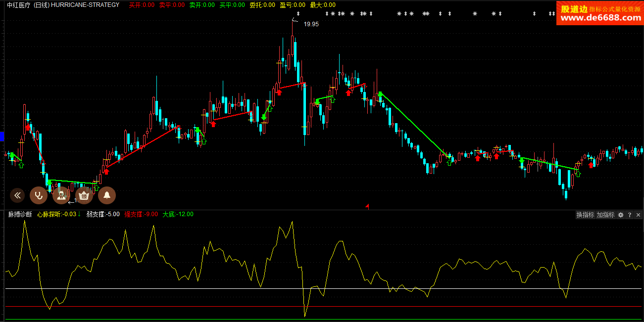Close the 脉搏诊断 indicator panel

click(638, 215)
